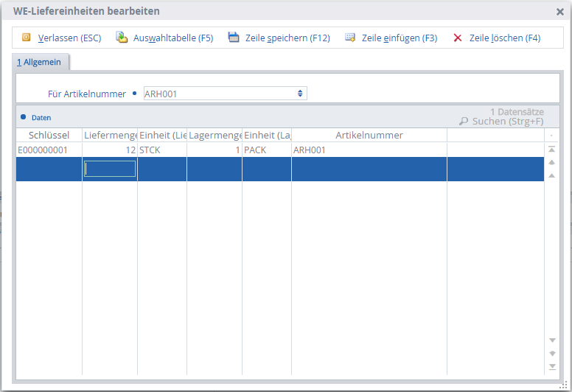
Task: Open the Auswahltabelle (F5) selection table
Action: (x=122, y=38)
